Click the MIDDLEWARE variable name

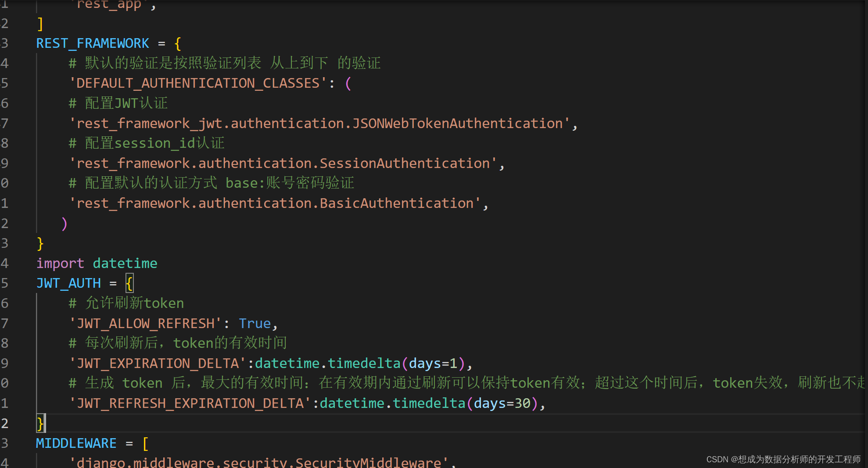tap(76, 443)
